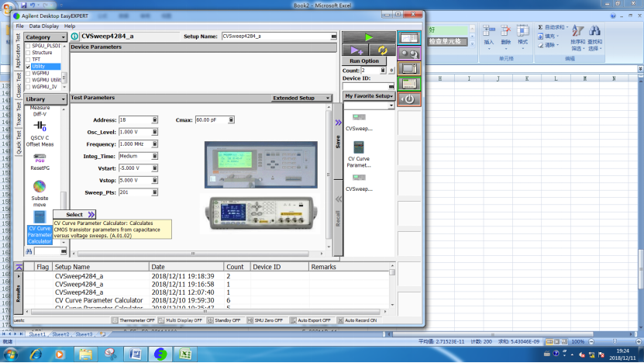Sort results by the Date column header
Viewport: 644px width, 363px height.
click(187, 267)
